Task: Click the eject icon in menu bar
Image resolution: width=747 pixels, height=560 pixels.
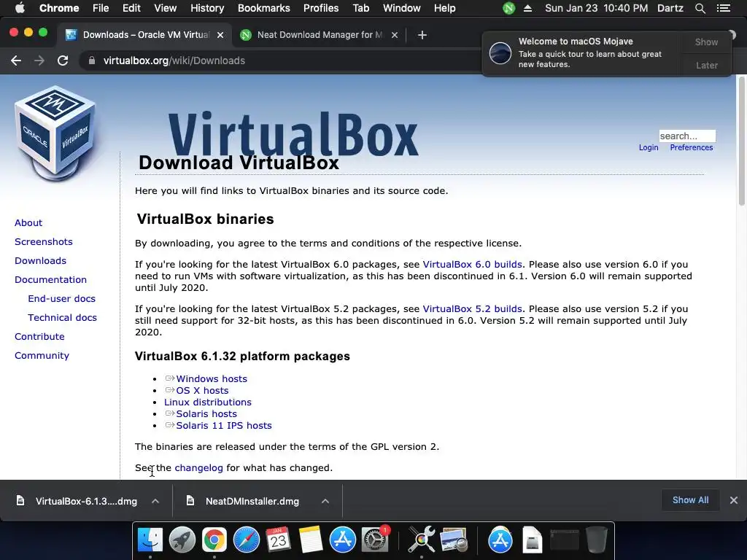Action: [527, 8]
